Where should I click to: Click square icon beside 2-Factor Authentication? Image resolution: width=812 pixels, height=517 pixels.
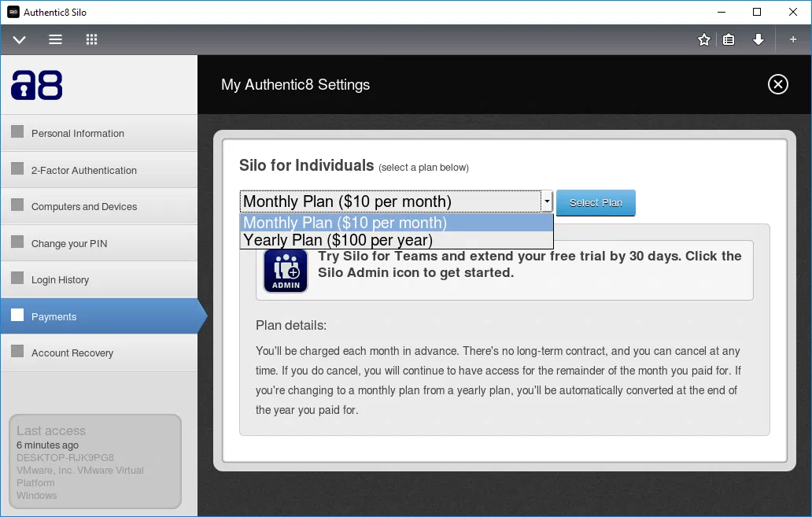point(17,168)
